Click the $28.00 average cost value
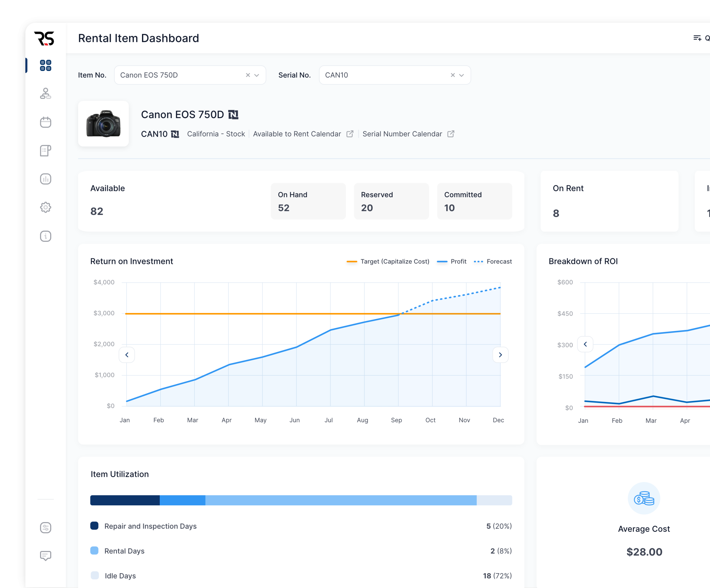 644,552
